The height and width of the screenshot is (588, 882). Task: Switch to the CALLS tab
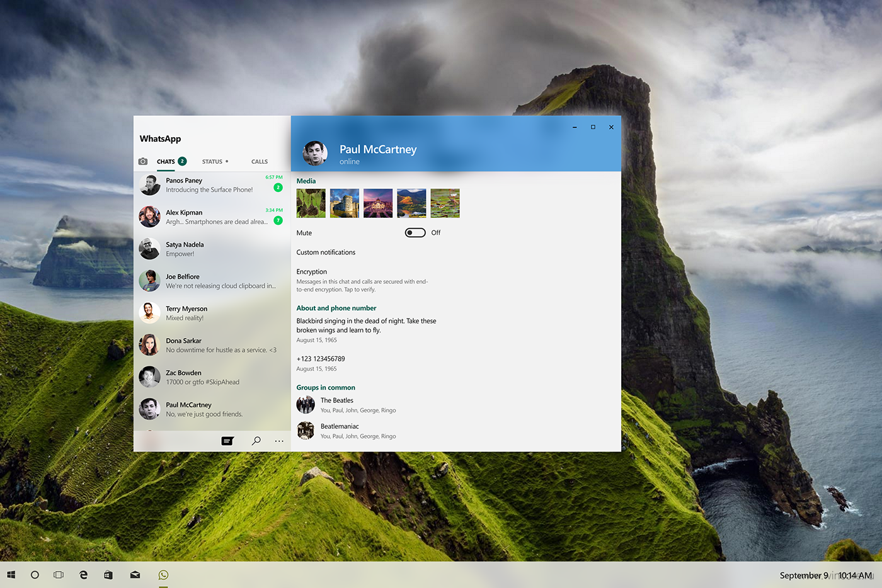point(260,162)
